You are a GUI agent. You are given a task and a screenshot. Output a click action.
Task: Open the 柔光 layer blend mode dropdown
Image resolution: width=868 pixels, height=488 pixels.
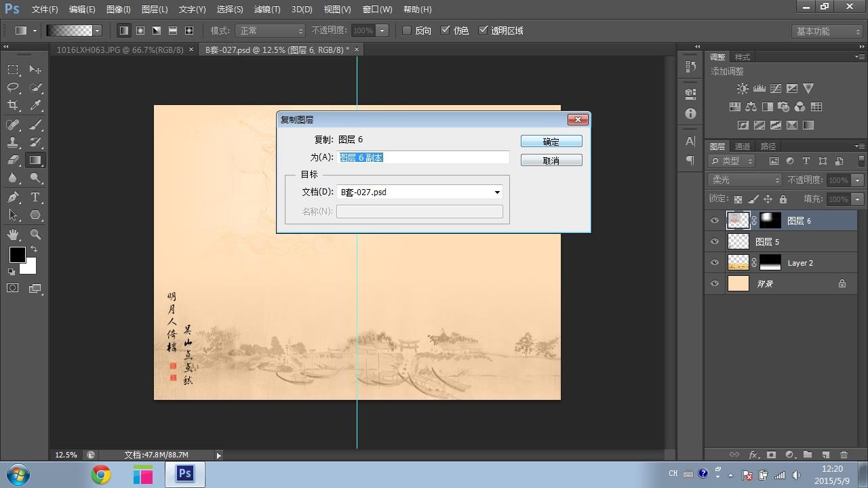745,180
